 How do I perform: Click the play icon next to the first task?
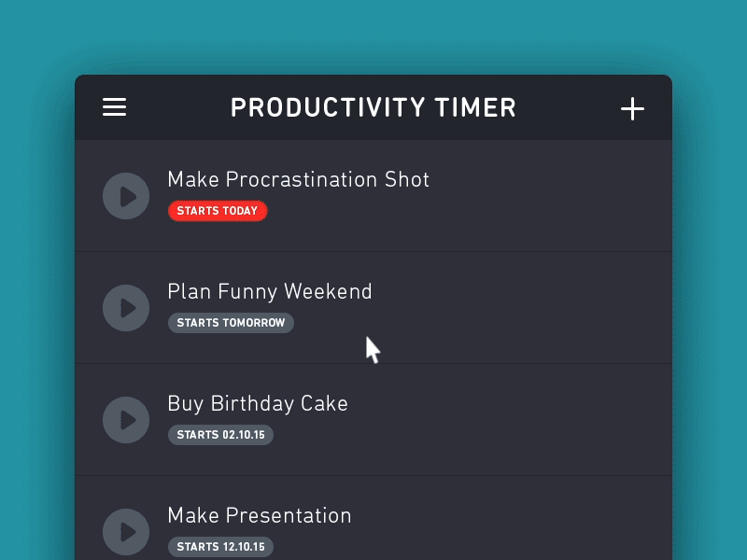pyautogui.click(x=126, y=196)
